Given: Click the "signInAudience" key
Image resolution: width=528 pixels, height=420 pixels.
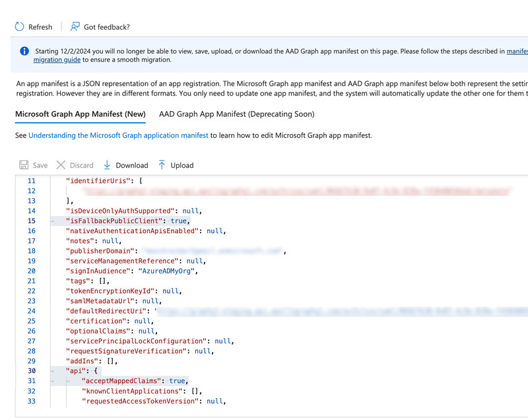Looking at the screenshot, I should (x=98, y=271).
